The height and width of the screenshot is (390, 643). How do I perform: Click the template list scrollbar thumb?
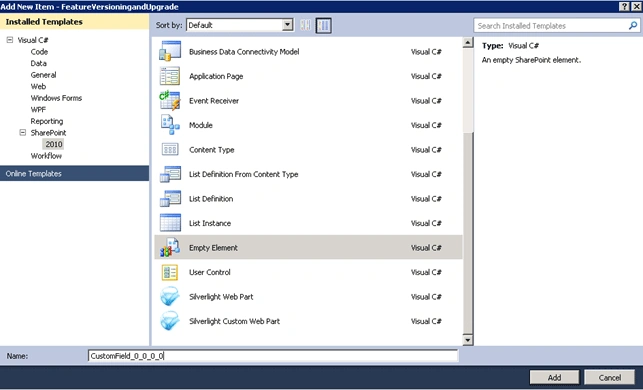467,232
